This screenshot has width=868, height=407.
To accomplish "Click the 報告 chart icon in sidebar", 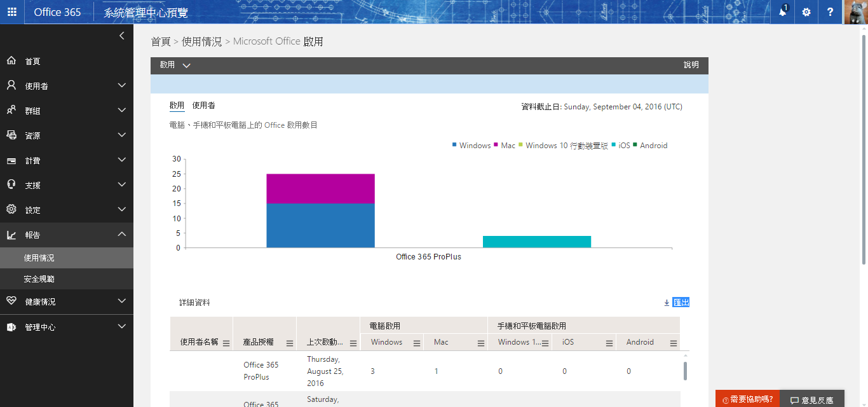I will [11, 235].
